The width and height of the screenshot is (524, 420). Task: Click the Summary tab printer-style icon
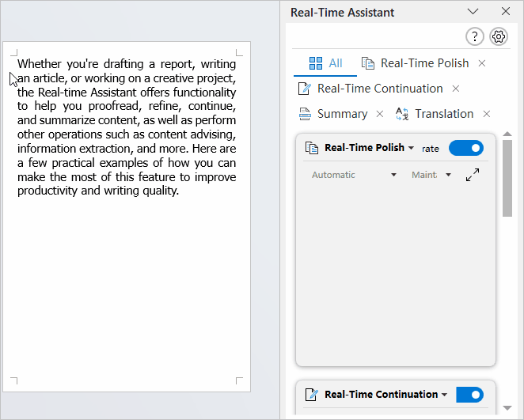click(x=305, y=114)
